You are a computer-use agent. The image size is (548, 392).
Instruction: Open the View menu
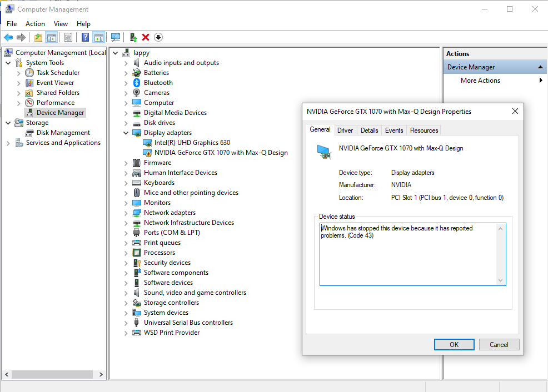tap(61, 24)
